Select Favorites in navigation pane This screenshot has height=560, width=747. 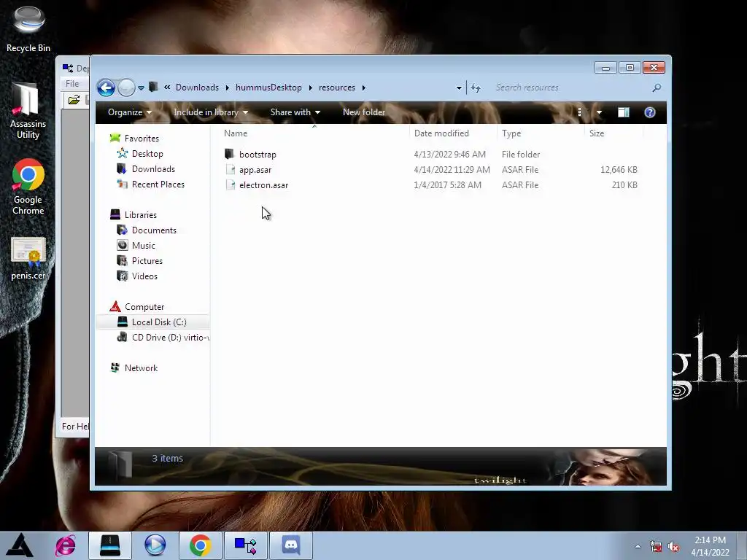(142, 138)
